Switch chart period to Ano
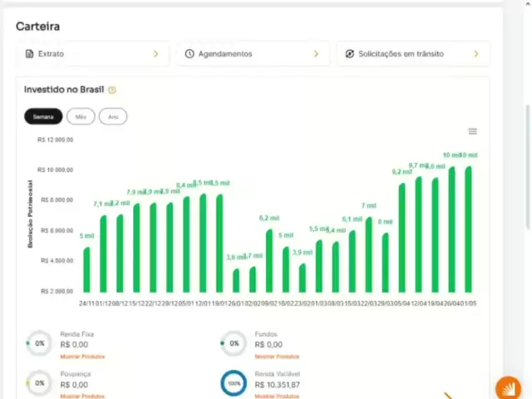This screenshot has height=399, width=532. point(113,116)
